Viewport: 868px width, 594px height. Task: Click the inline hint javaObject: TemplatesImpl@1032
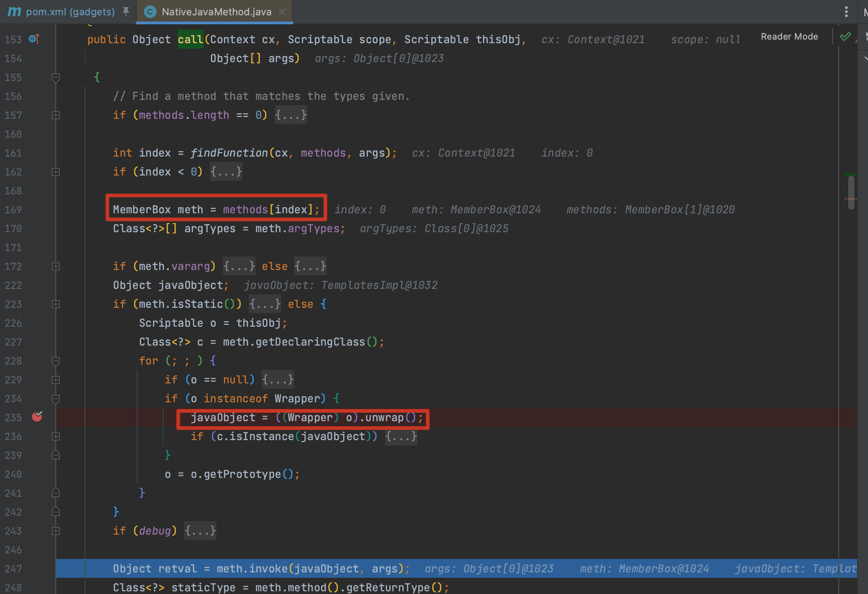(x=341, y=285)
